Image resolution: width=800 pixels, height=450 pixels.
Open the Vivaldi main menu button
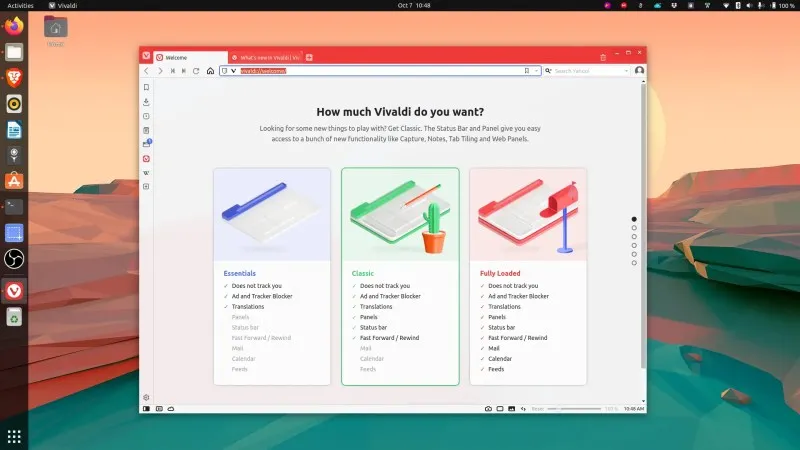click(146, 56)
